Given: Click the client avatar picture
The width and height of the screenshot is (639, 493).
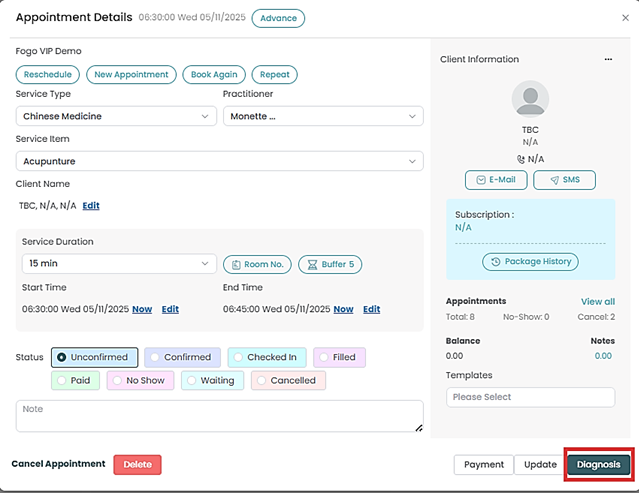Looking at the screenshot, I should pyautogui.click(x=530, y=100).
